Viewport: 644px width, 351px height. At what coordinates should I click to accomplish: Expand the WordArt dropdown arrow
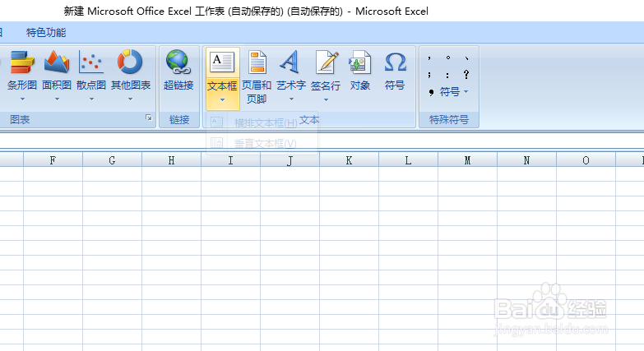pos(291,99)
